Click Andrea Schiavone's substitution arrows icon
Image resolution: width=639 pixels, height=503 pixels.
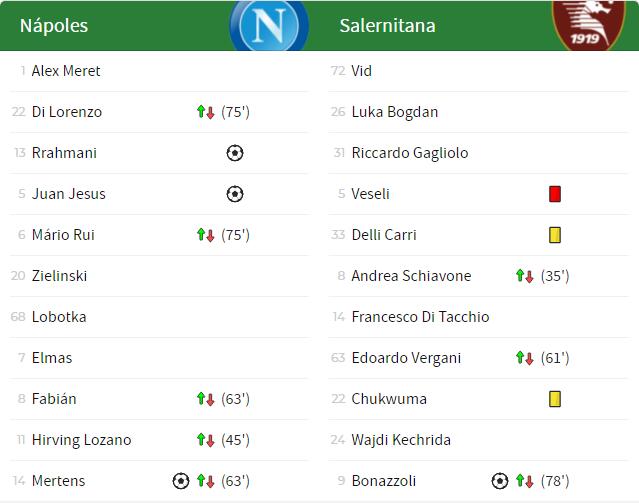(524, 276)
